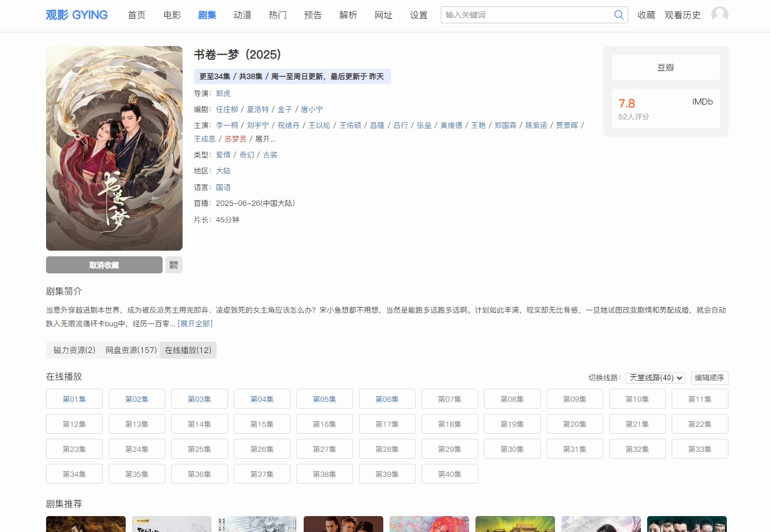Play episode 第02集

coord(137,399)
